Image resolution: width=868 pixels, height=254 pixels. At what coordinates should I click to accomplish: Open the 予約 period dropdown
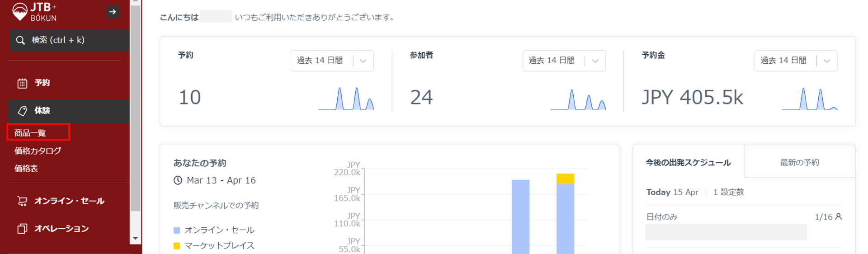click(x=332, y=61)
